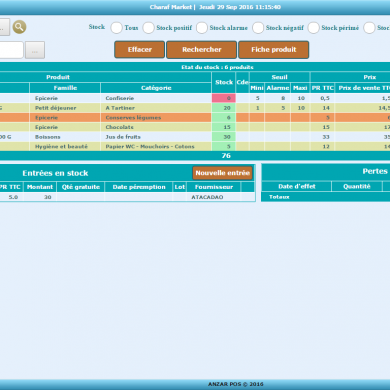Click the Cde column header
This screenshot has height=390, width=390.
[x=242, y=82]
